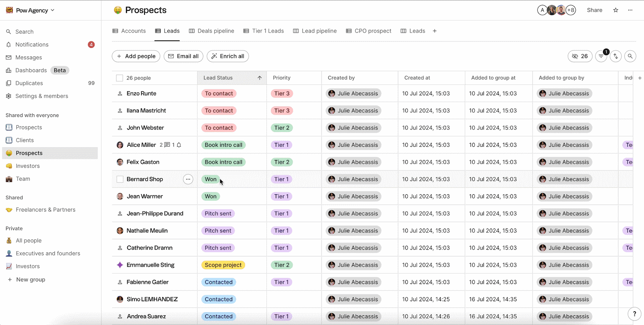
Task: Click the Prospects page emoji icon
Action: (118, 10)
